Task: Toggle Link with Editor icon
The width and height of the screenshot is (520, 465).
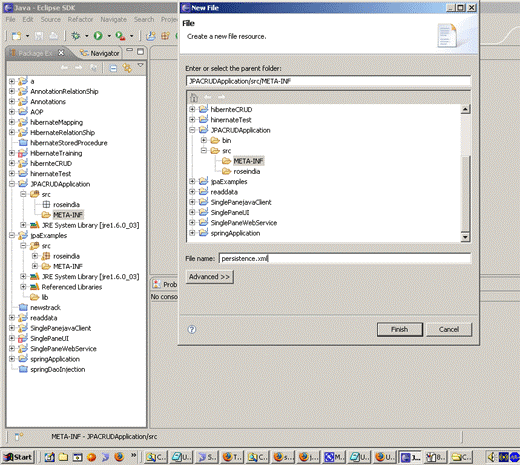Action: [127, 68]
